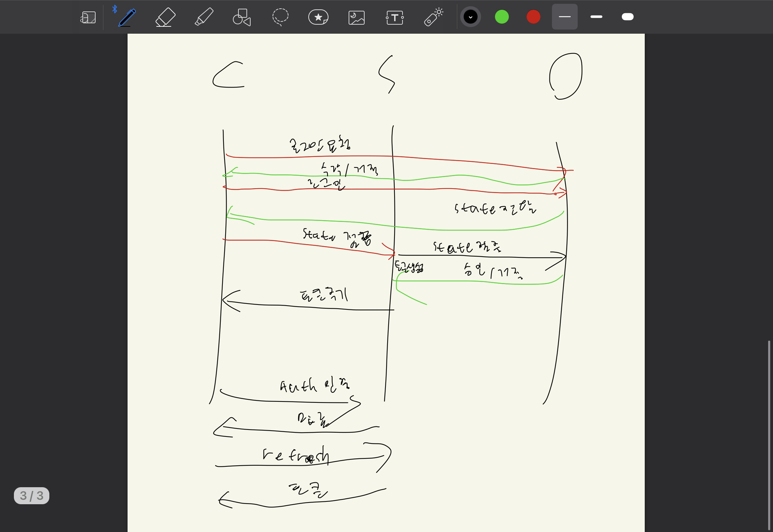Select the Lasso selection tool

[280, 17]
